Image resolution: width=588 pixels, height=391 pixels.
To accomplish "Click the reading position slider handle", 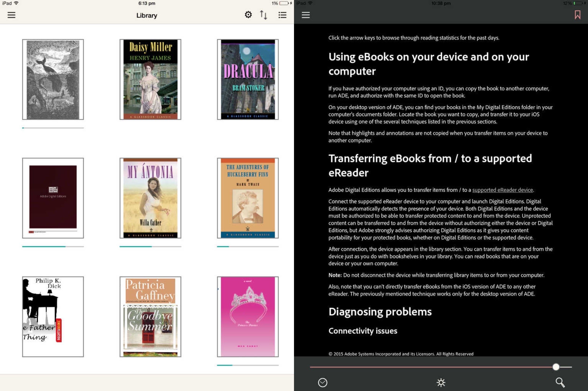I will pos(556,367).
